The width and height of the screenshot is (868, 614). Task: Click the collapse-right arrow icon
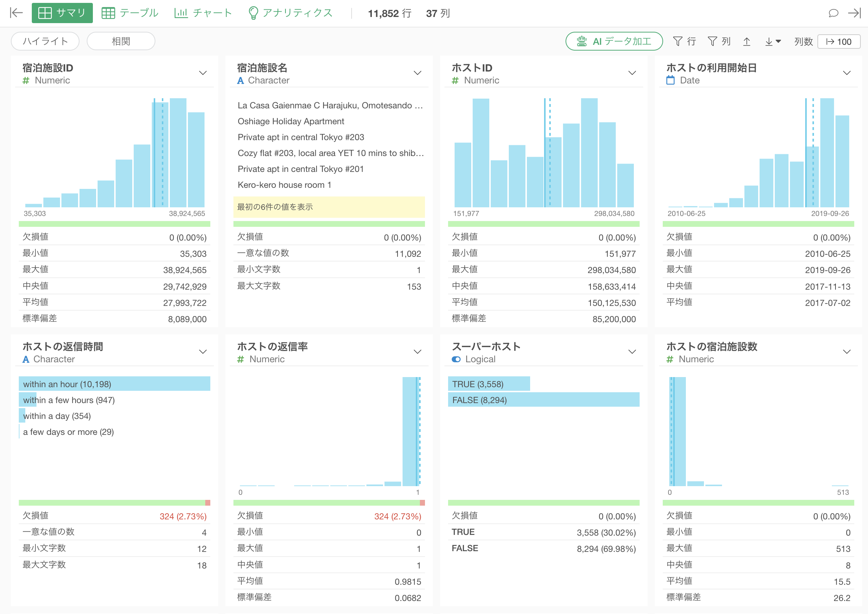click(854, 13)
